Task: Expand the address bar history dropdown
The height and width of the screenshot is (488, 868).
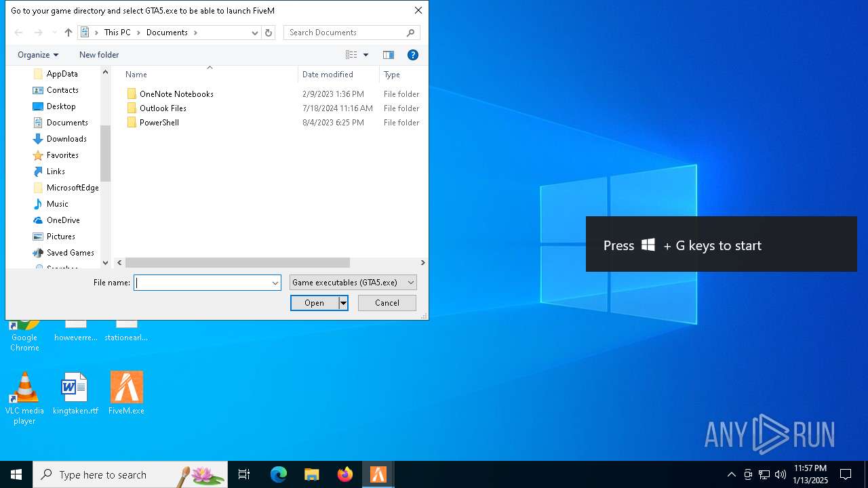Action: tap(255, 33)
